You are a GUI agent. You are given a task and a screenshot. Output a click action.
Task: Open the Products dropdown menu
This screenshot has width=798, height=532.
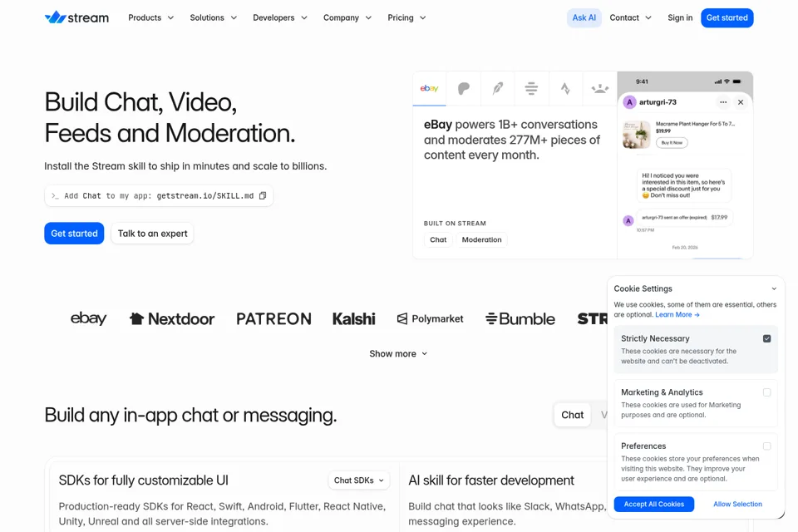pos(150,17)
